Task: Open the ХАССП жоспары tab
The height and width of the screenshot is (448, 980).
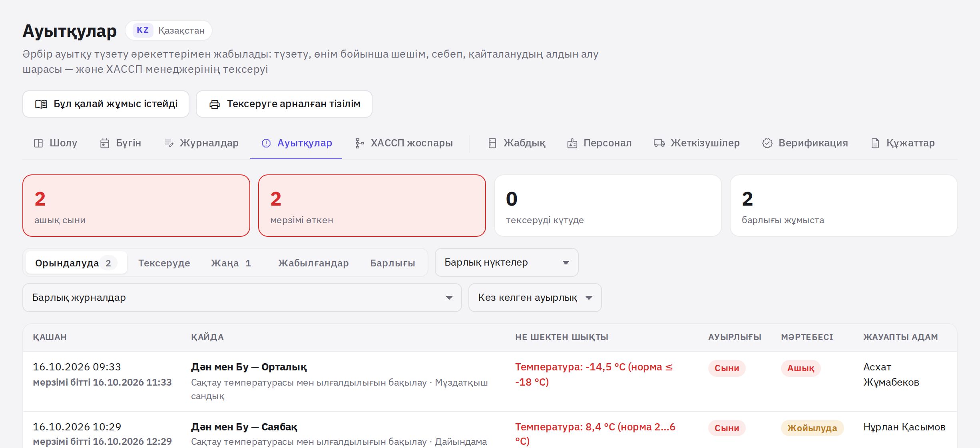Action: [404, 143]
